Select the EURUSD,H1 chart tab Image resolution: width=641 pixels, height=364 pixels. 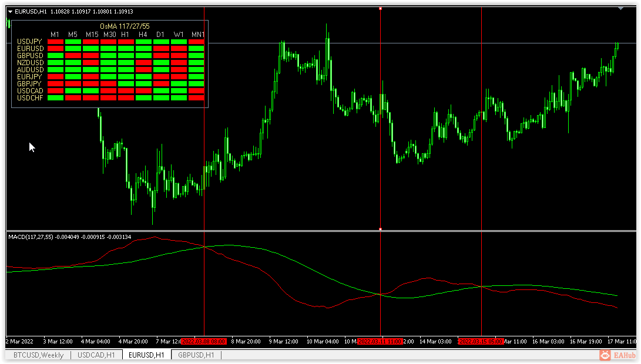pyautogui.click(x=146, y=355)
